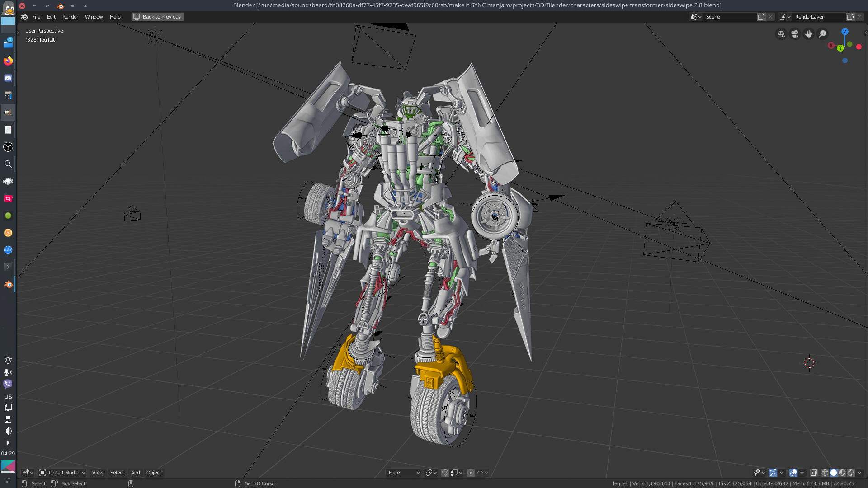Switch to camera view icon
The height and width of the screenshot is (488, 868).
pos(795,34)
